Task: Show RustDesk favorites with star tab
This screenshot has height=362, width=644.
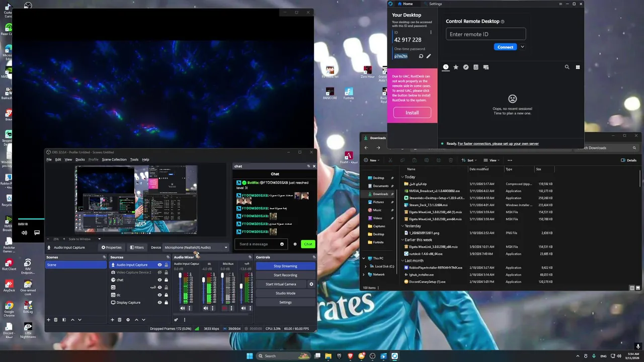Action: 456,67
